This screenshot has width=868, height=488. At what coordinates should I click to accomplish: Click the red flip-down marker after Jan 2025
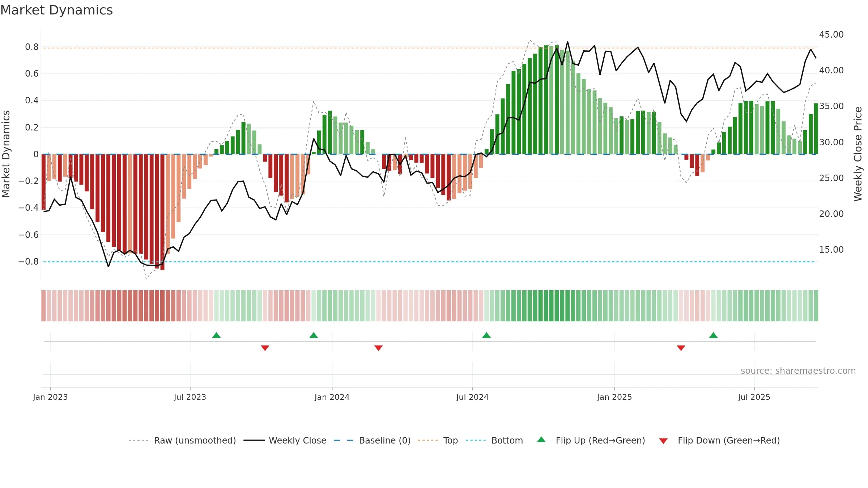pyautogui.click(x=681, y=348)
